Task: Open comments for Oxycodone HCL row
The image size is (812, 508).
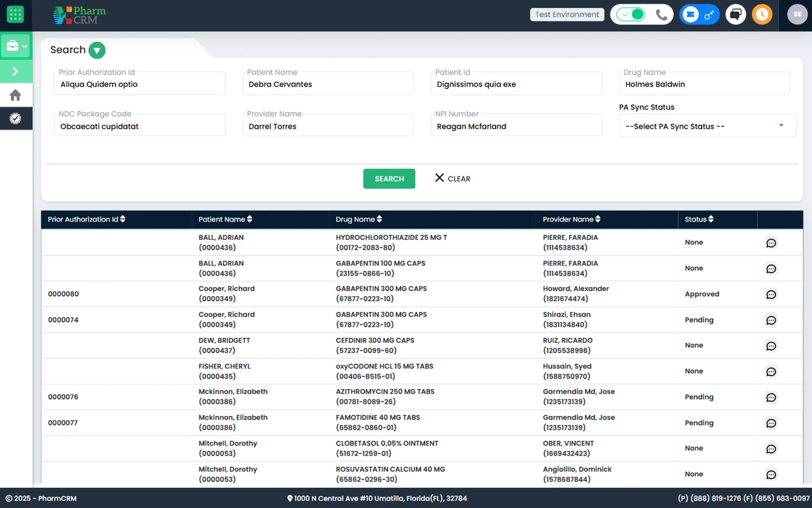Action: (771, 371)
